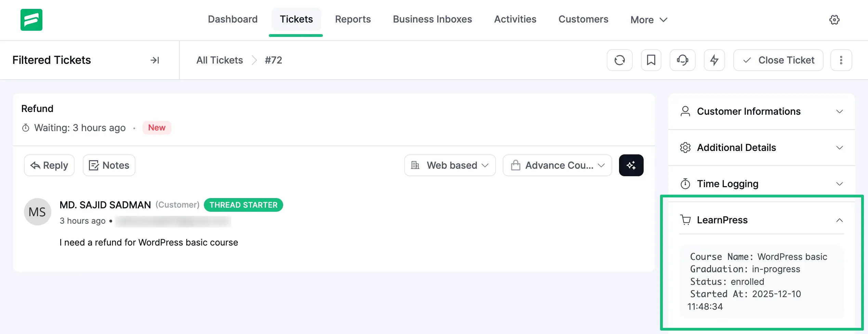This screenshot has height=334, width=868.
Task: Trigger quick actions with the lightning icon
Action: (714, 60)
